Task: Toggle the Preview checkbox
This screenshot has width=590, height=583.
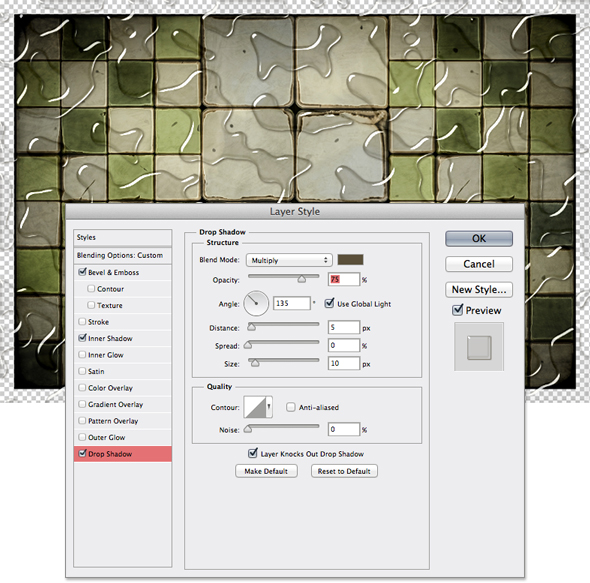Action: click(457, 310)
